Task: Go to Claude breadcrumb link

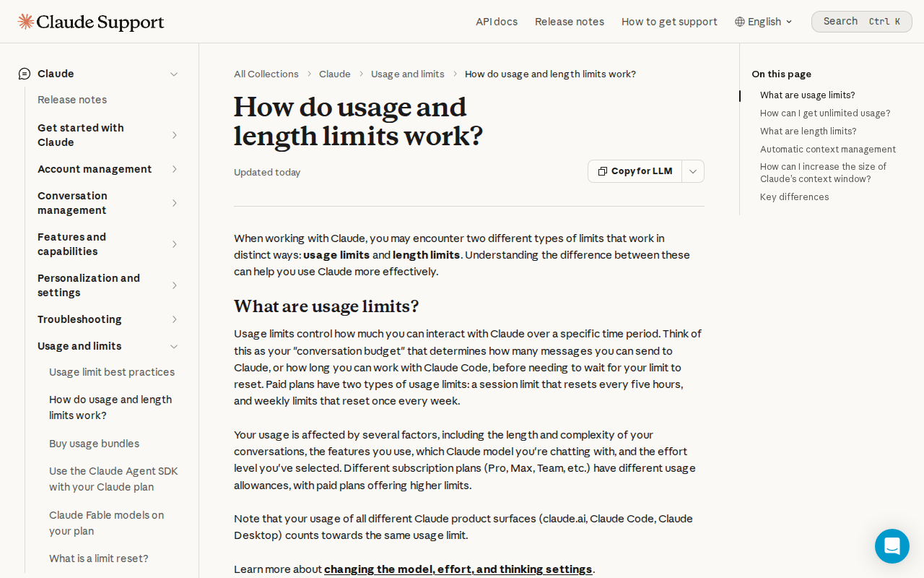Action: [x=335, y=74]
